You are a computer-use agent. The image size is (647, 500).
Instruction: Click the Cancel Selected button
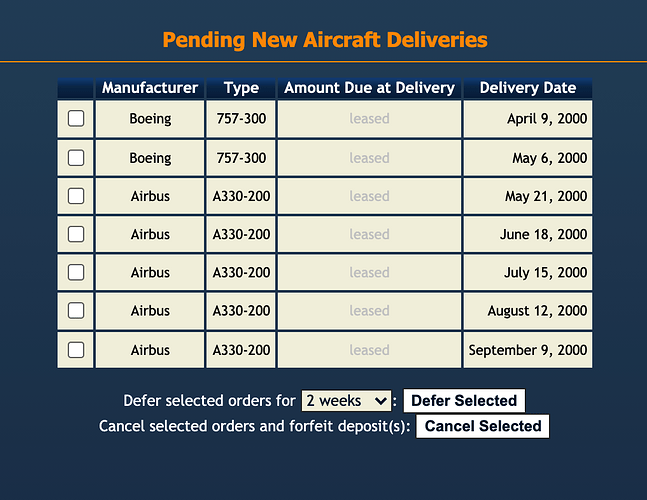coord(482,426)
